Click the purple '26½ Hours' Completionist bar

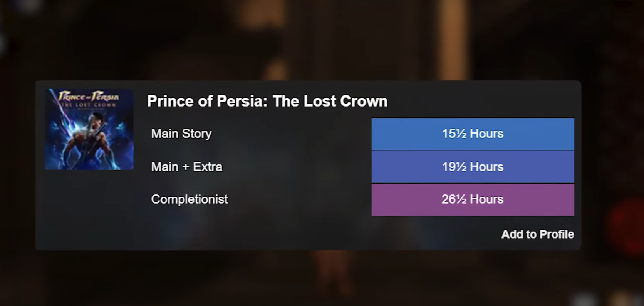pyautogui.click(x=473, y=199)
